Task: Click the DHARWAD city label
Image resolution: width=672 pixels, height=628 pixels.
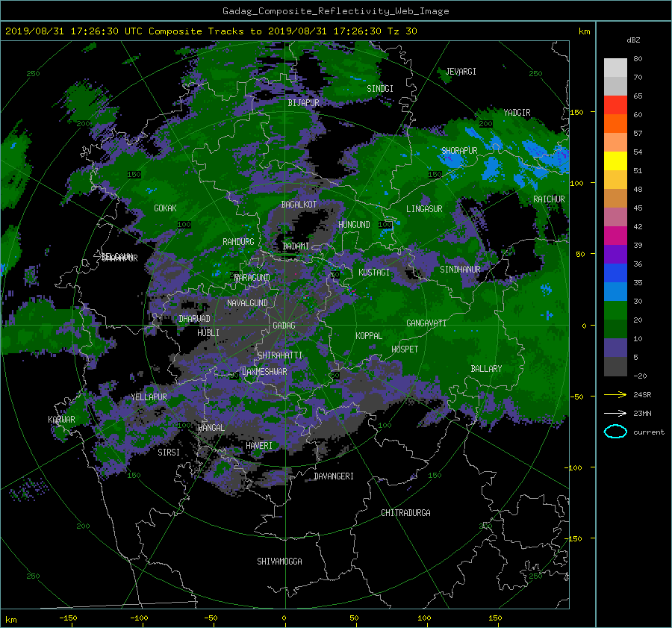Action: coord(195,319)
